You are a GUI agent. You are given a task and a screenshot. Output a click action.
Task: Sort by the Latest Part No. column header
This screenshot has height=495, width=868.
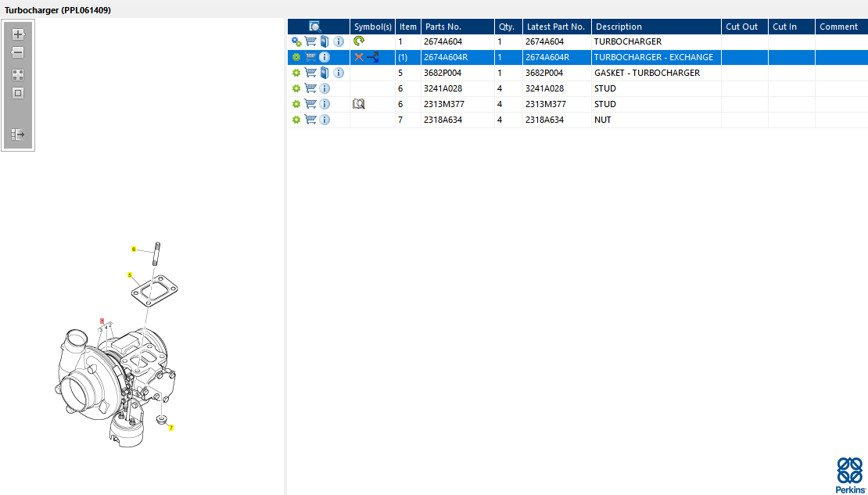click(557, 27)
